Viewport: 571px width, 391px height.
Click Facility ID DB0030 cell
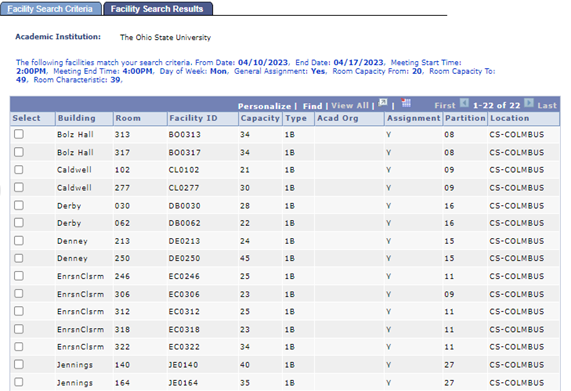184,206
